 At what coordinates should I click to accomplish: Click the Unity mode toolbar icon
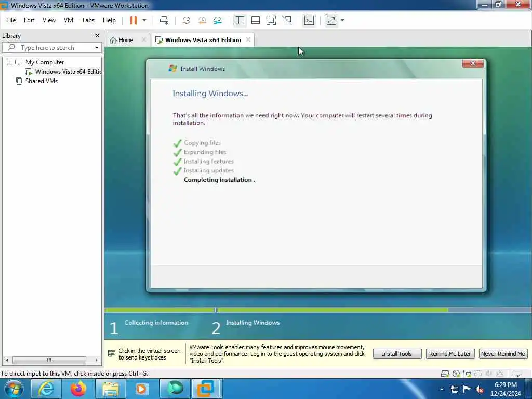(x=287, y=20)
